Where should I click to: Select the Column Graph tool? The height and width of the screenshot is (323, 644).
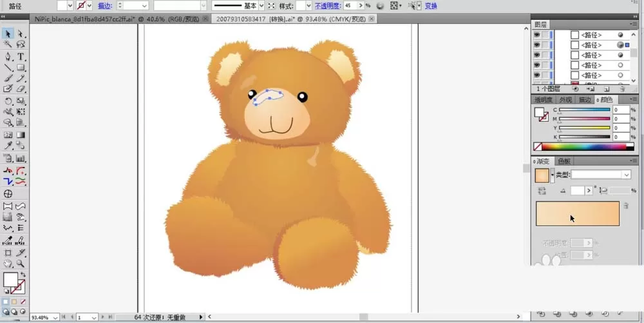pyautogui.click(x=21, y=158)
